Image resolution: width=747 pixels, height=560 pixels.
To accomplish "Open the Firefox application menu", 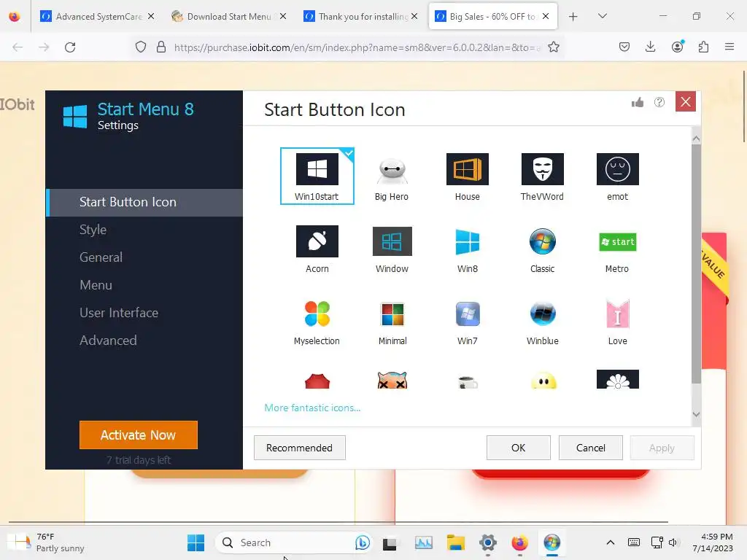I will pos(729,47).
